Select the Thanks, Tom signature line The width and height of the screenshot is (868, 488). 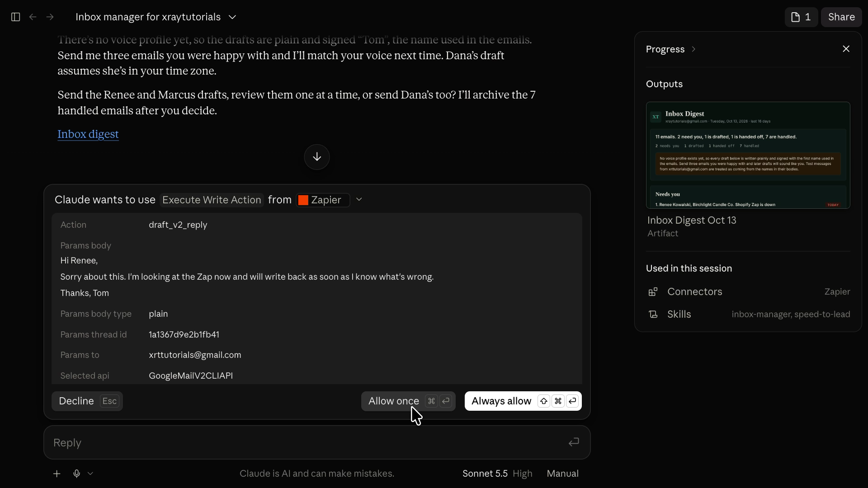click(85, 293)
